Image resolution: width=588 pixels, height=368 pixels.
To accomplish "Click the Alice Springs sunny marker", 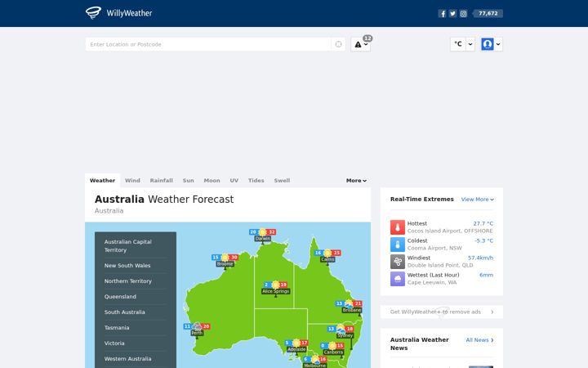I will tap(276, 288).
